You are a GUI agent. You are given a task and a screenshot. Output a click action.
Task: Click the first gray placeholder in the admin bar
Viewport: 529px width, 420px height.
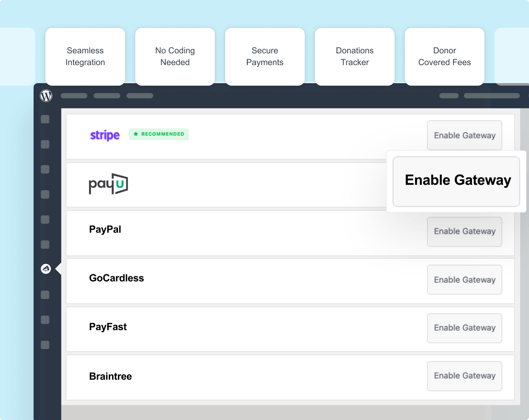[x=74, y=95]
